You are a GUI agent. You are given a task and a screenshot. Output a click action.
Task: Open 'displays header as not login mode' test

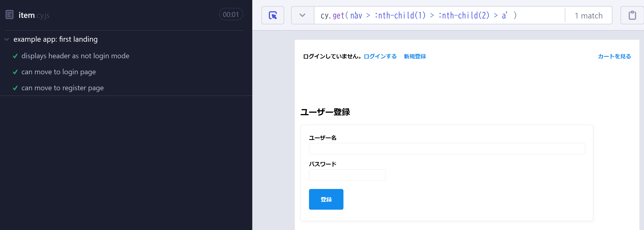(75, 56)
